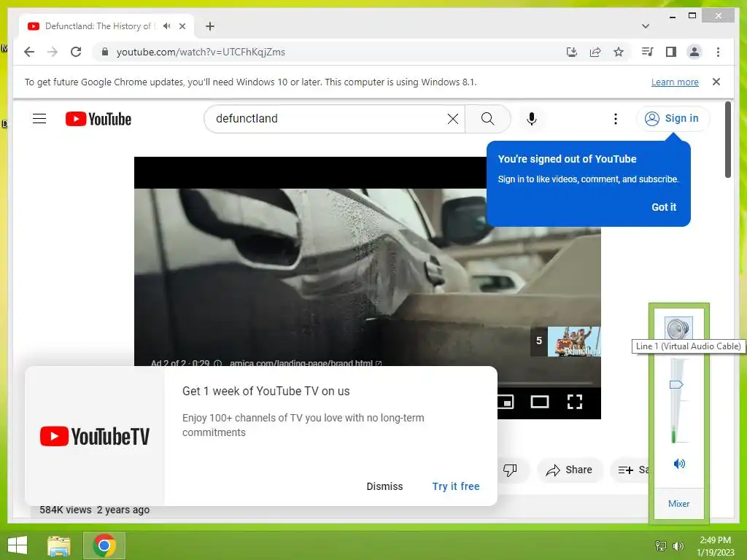Open YouTube hamburger guide menu

pyautogui.click(x=39, y=119)
